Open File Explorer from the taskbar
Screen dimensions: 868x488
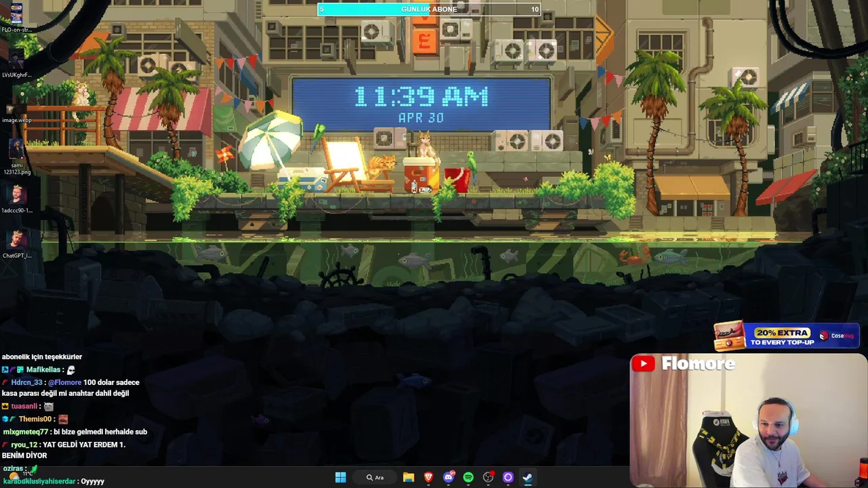[x=408, y=477]
